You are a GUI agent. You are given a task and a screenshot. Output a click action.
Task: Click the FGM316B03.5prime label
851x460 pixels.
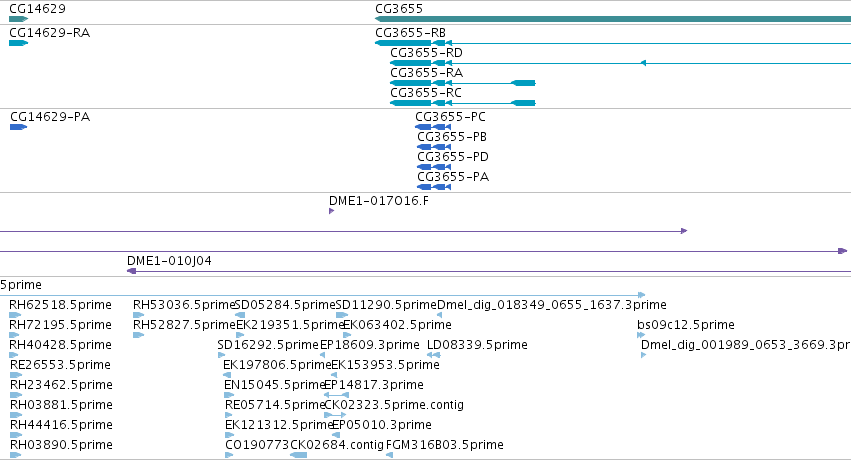(445, 445)
